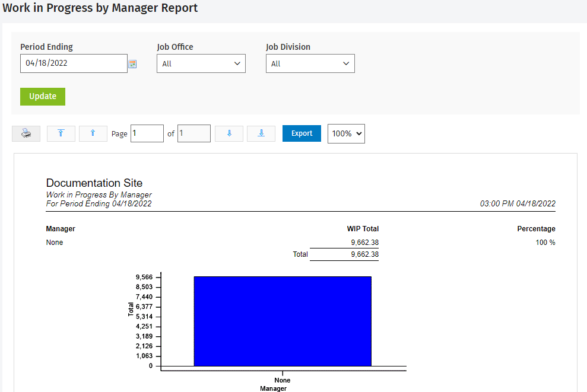The width and height of the screenshot is (587, 392).
Task: Click the Total label in table
Action: coord(300,254)
